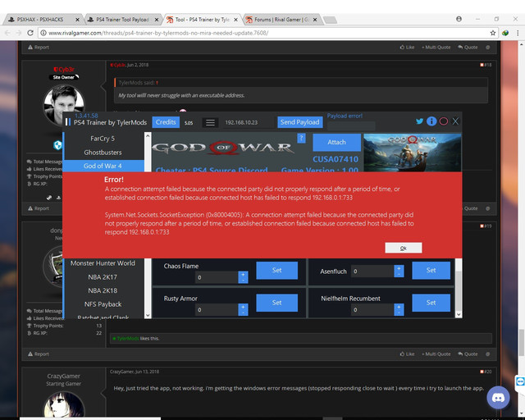Select Ghostbusters in the game list
The height and width of the screenshot is (420, 525).
click(103, 153)
